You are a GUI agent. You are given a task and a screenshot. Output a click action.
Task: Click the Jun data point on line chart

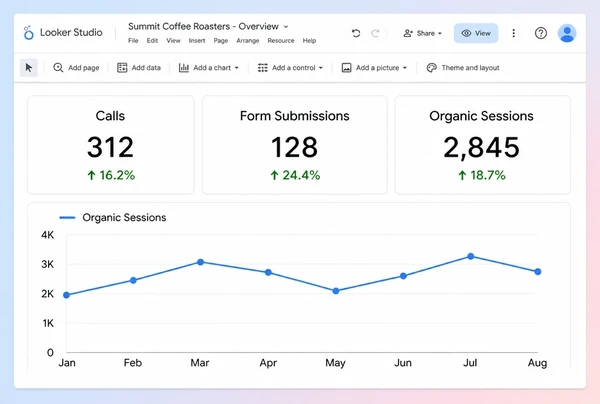(403, 276)
